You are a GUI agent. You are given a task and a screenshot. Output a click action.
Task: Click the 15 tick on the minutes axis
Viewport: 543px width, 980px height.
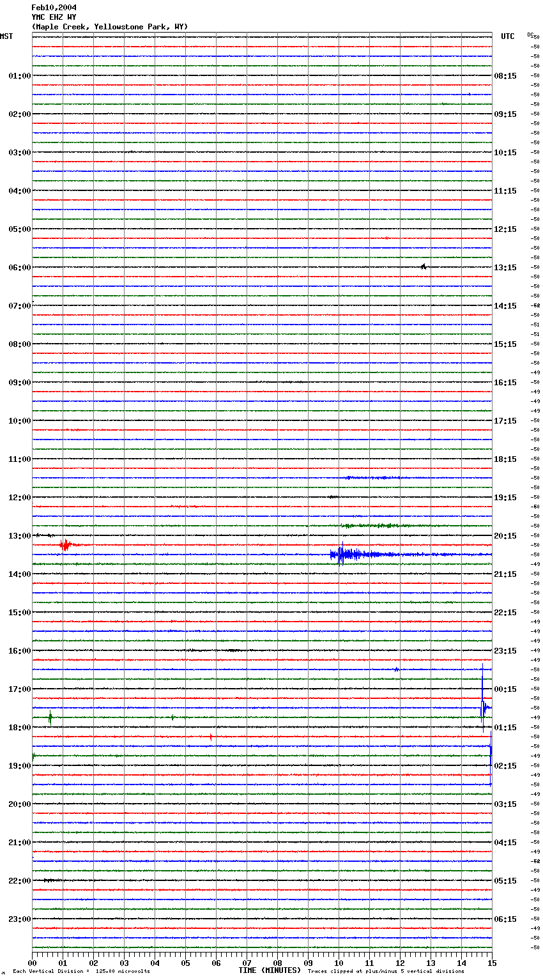491,963
